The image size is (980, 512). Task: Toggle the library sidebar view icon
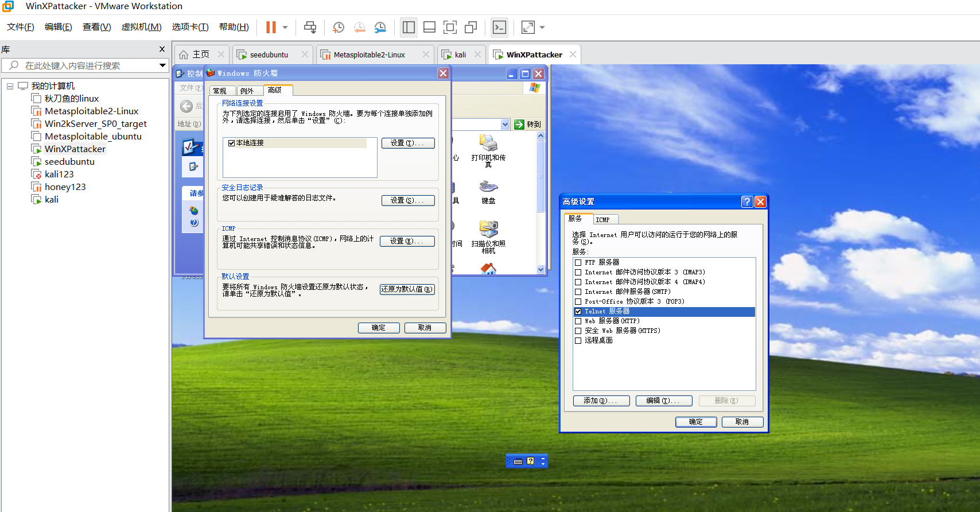coord(409,27)
